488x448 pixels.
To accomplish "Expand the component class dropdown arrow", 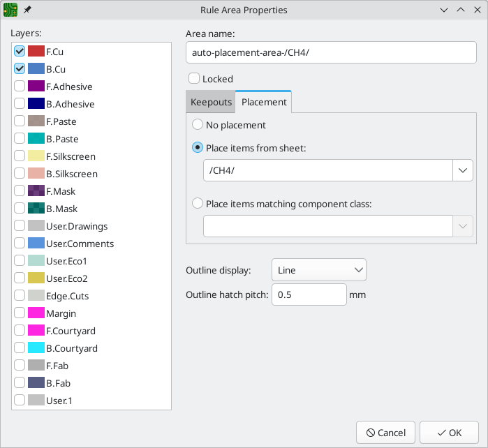I will [x=463, y=226].
